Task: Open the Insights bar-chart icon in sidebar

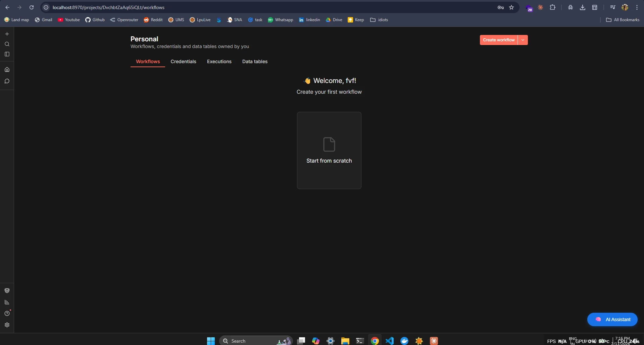Action: pos(7,302)
